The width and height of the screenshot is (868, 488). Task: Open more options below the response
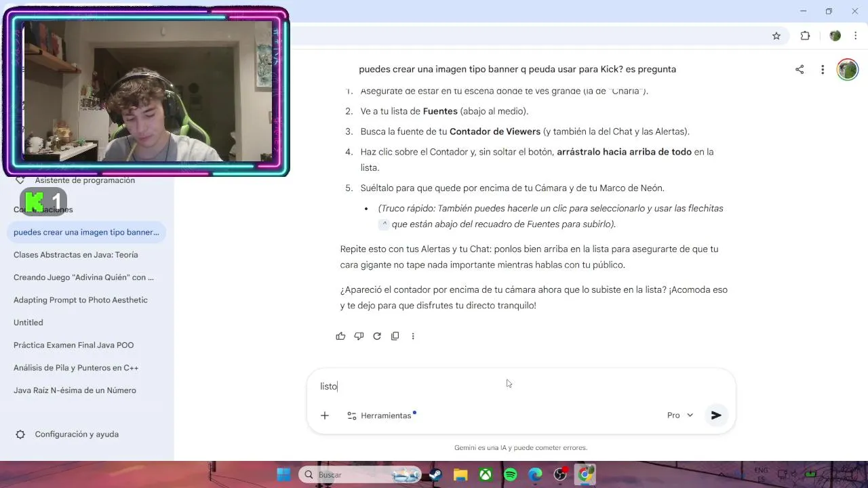coord(413,336)
